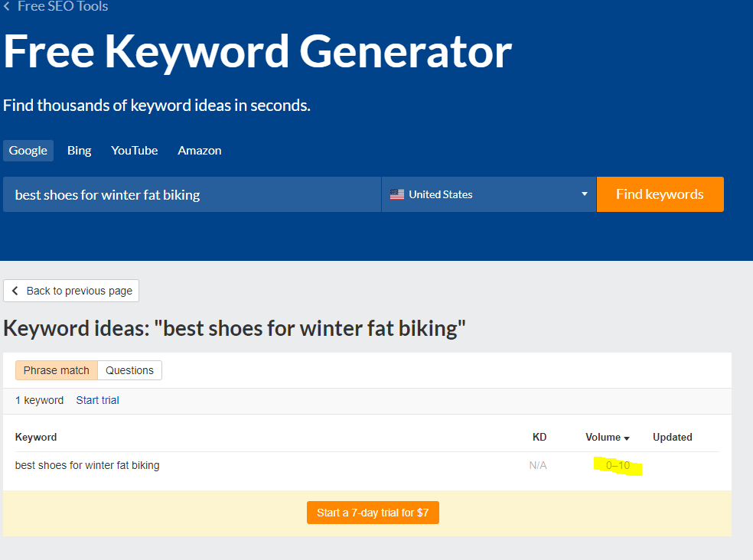Image resolution: width=753 pixels, height=560 pixels.
Task: Click Start a 7-day trial for $7
Action: (x=373, y=513)
